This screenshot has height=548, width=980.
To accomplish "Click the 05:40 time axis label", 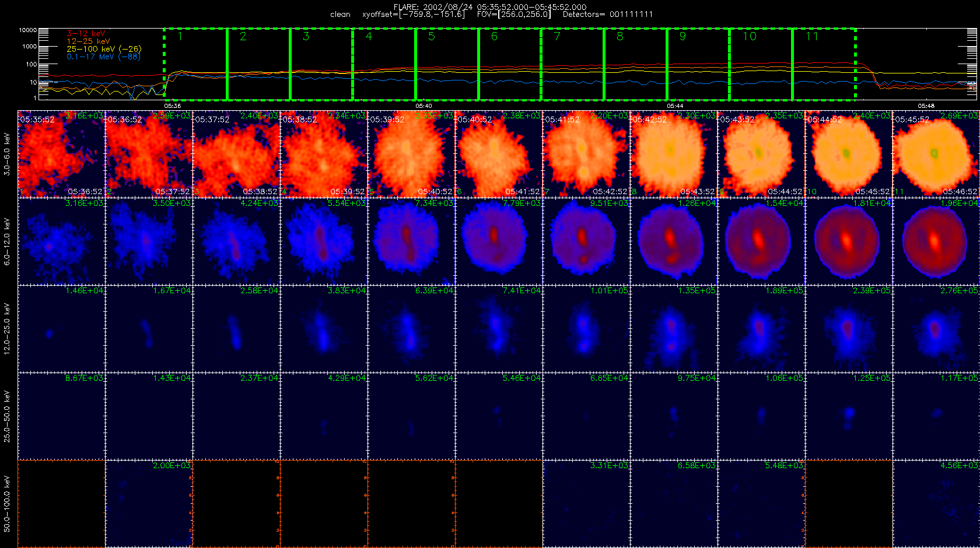I will [x=423, y=106].
